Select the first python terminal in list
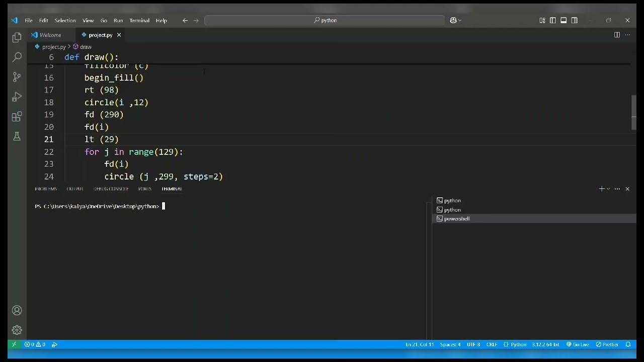 534,201
